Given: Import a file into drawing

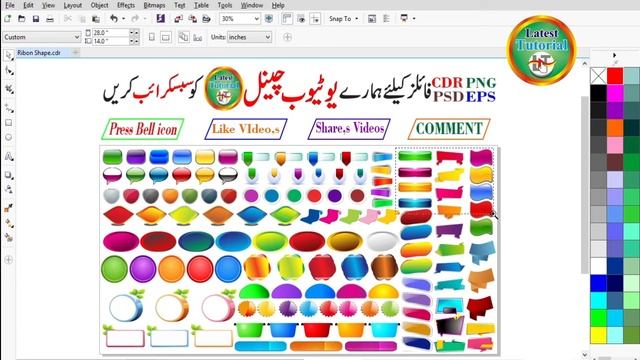Looking at the screenshot, I should tap(178, 19).
